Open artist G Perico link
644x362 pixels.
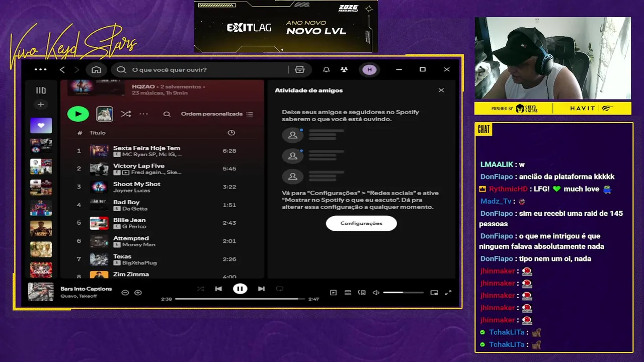click(x=134, y=227)
